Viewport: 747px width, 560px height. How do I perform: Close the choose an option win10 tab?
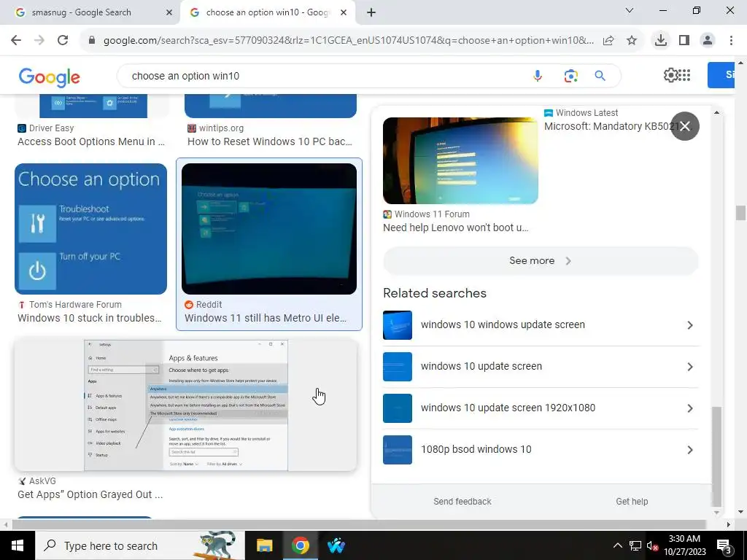tap(344, 12)
